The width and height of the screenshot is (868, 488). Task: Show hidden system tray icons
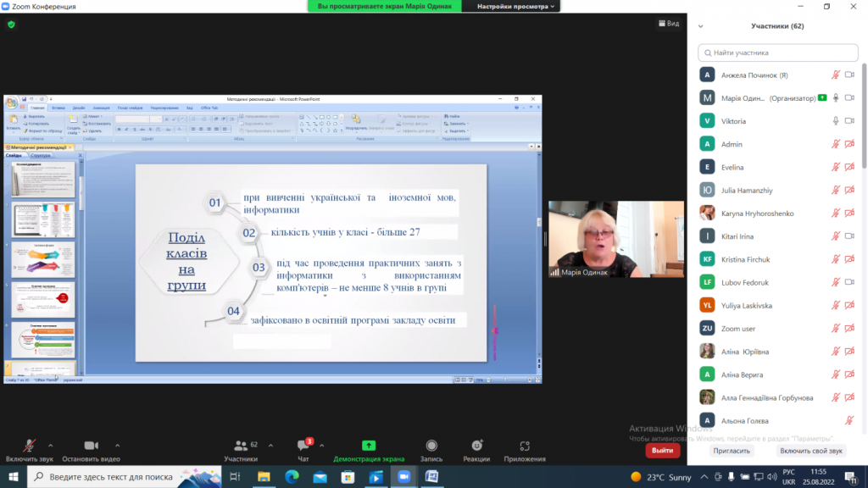704,477
